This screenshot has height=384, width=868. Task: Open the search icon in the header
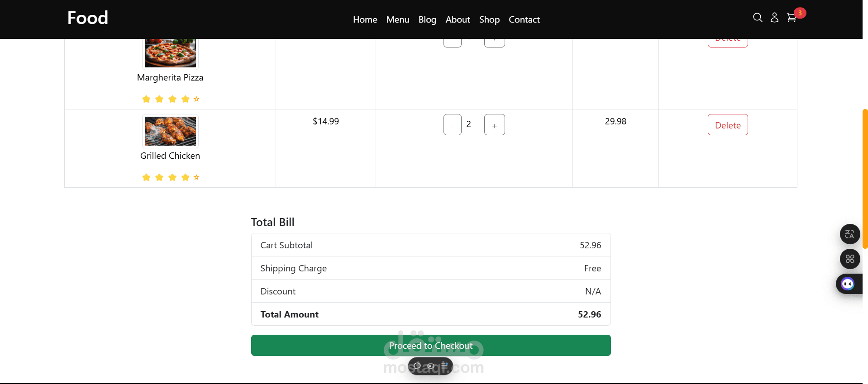coord(758,18)
